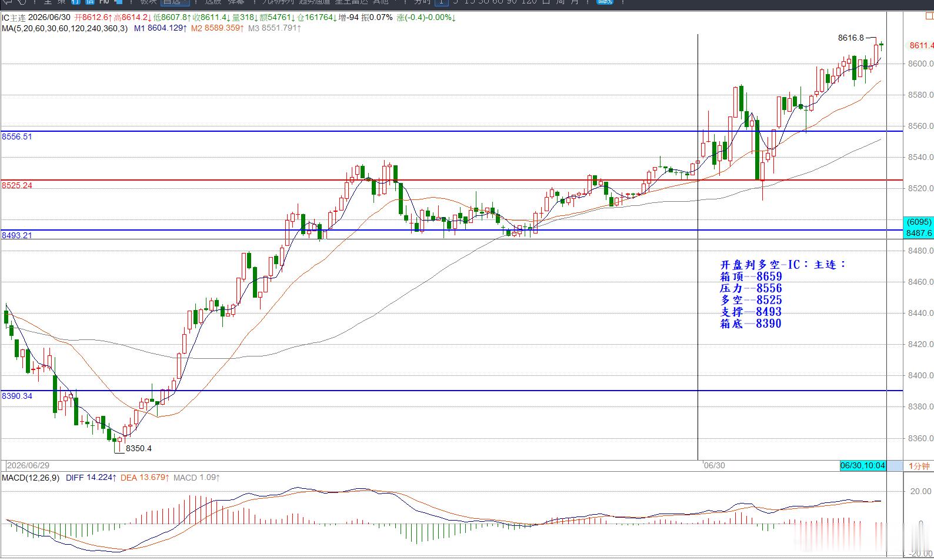The width and height of the screenshot is (934, 560).
Task: Open the 1分钟 period selector
Action: click(919, 466)
